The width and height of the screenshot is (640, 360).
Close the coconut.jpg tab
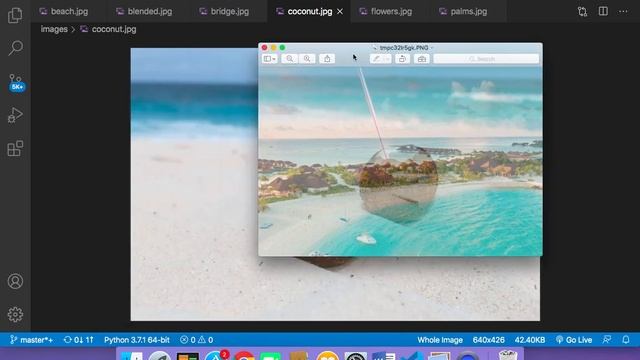tap(340, 12)
